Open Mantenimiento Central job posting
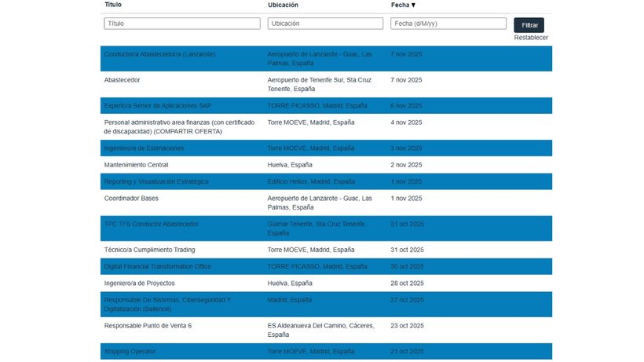The height and width of the screenshot is (362, 644). click(136, 165)
